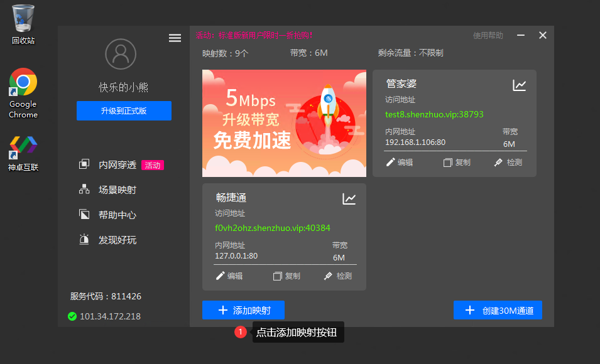This screenshot has height=364, width=600.
Task: Open the Recycle Bin desktop icon
Action: click(x=23, y=24)
